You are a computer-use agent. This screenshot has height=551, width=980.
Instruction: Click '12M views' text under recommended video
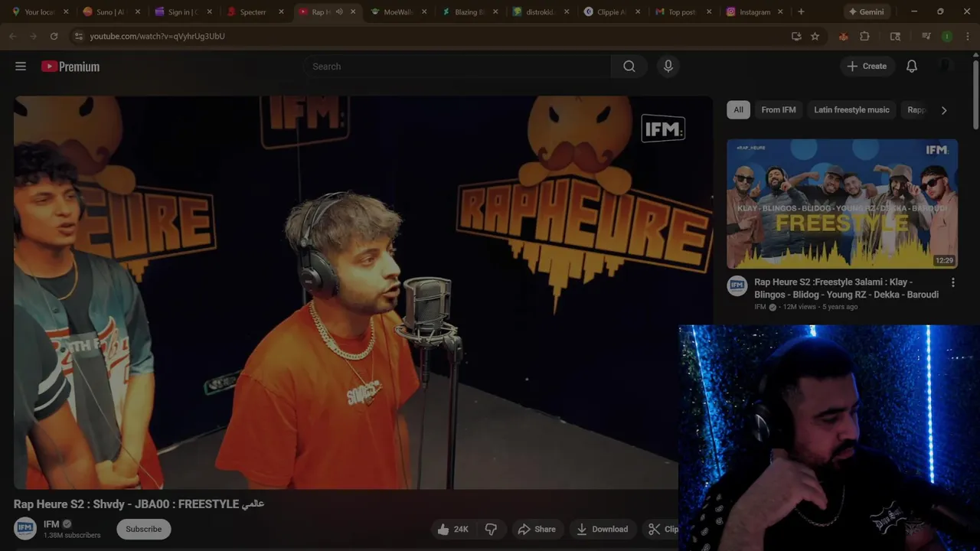[x=801, y=307]
